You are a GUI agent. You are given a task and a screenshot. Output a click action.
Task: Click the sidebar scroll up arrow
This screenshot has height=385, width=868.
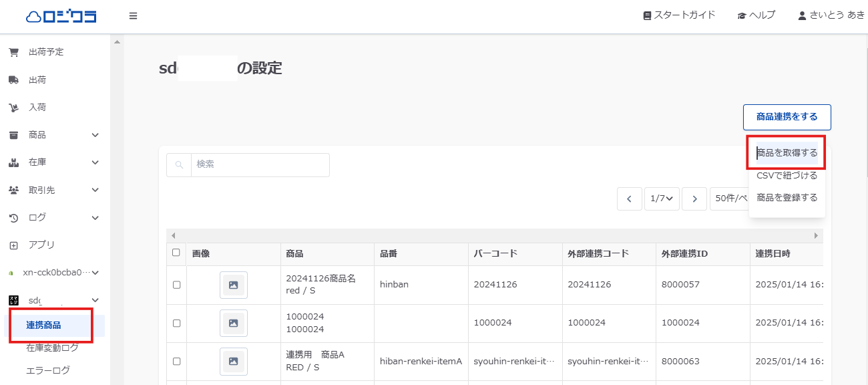click(x=118, y=42)
